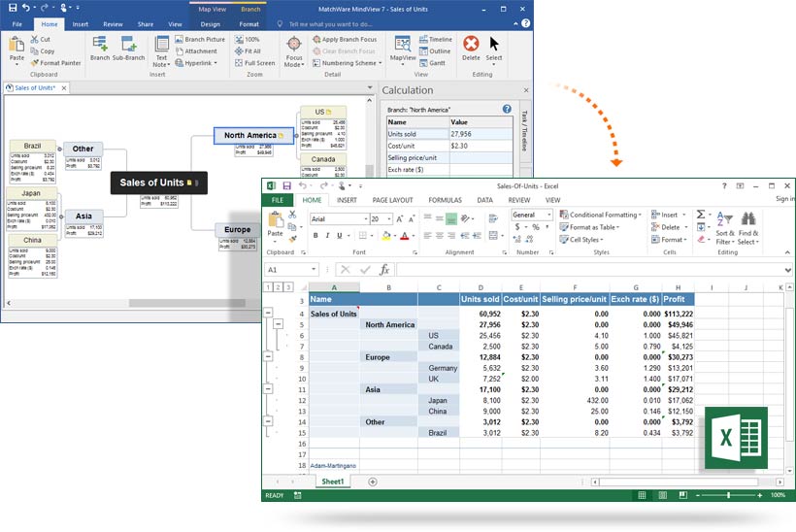Open Excel font size dropdown

[x=389, y=219]
